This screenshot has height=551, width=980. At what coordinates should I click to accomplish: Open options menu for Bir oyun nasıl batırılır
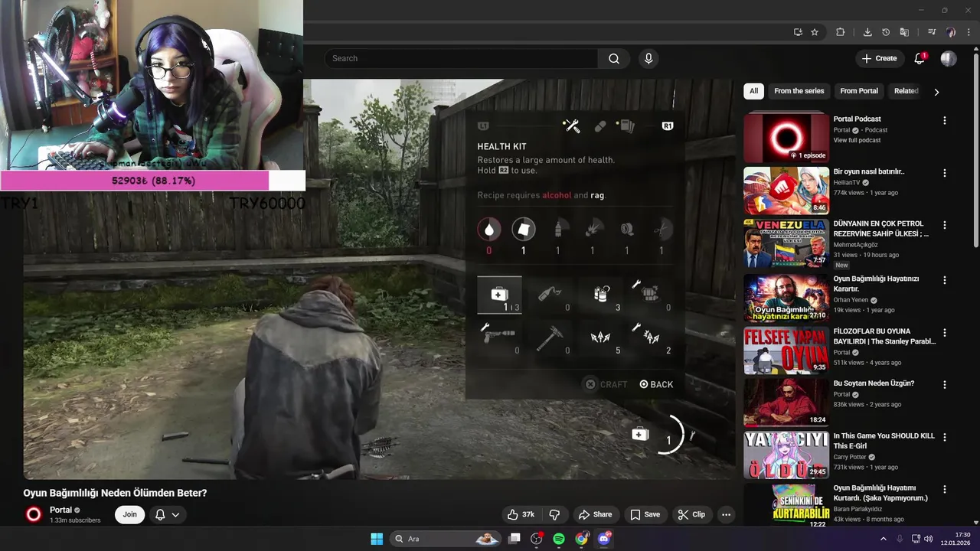click(944, 174)
